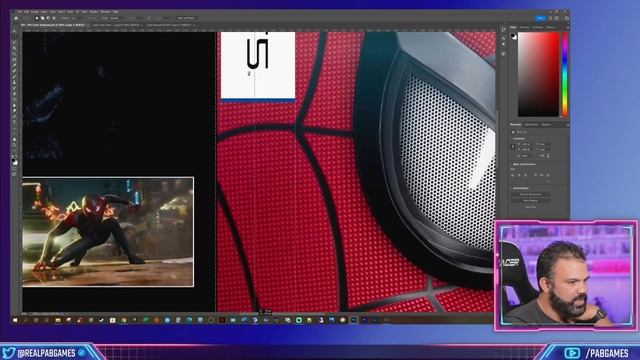
Task: Select the Brush tool in the toolbar
Action: tap(15, 76)
